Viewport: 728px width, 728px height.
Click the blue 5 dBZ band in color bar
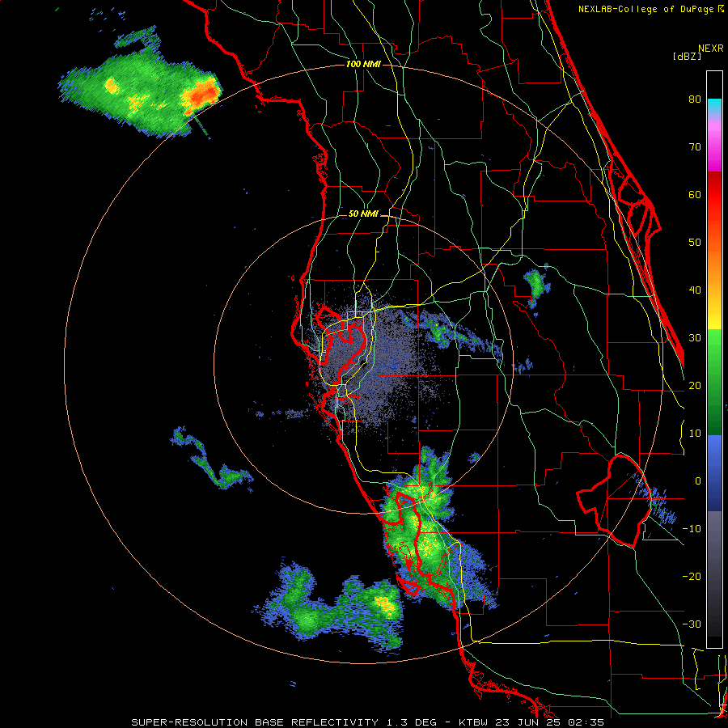tap(714, 457)
